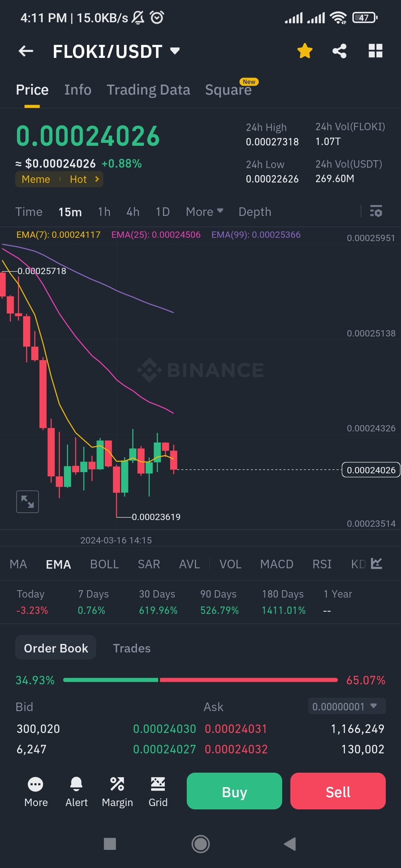This screenshot has height=868, width=401.
Task: Expand chart to fullscreen mode
Action: point(27,501)
